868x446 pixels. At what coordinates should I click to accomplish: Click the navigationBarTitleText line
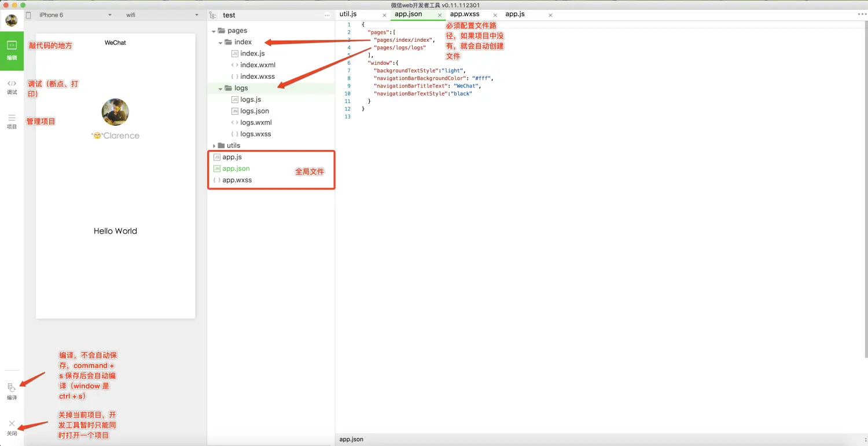tap(427, 86)
